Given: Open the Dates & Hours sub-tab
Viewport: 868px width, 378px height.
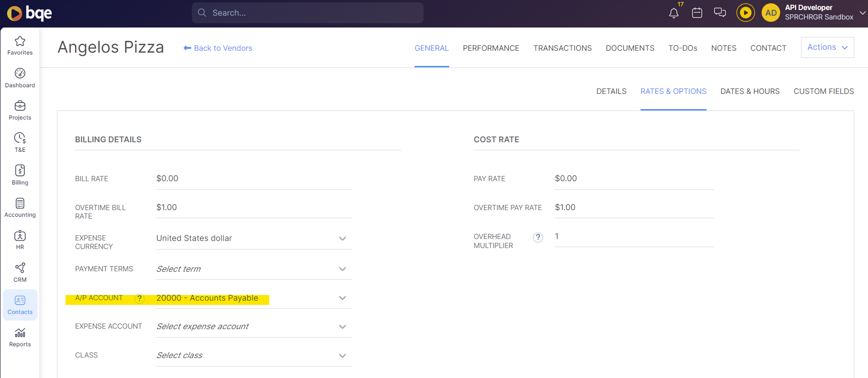Looking at the screenshot, I should click(x=750, y=91).
